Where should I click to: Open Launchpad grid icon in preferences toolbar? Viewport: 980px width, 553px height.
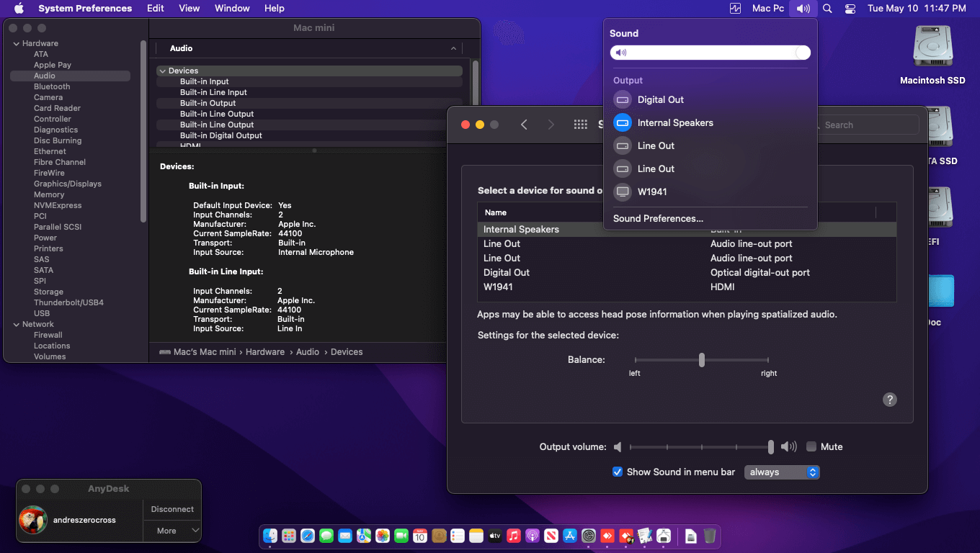click(581, 124)
